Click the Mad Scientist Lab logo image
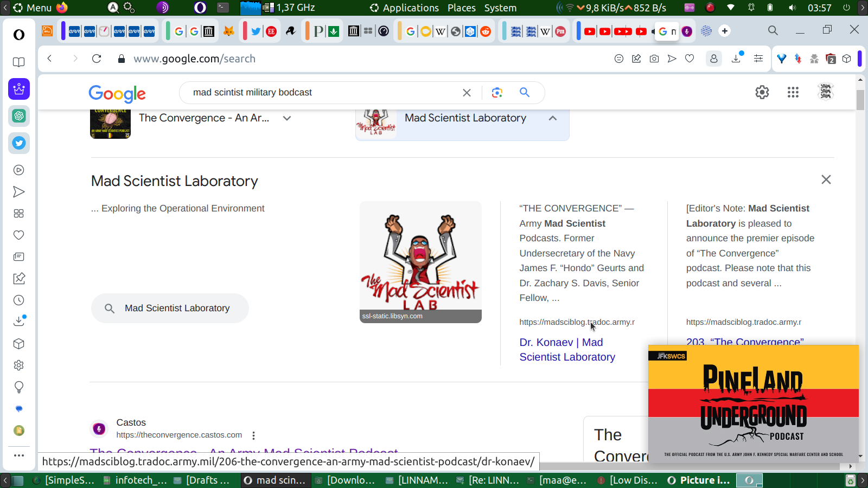Screen dimensions: 868x488 tap(420, 262)
